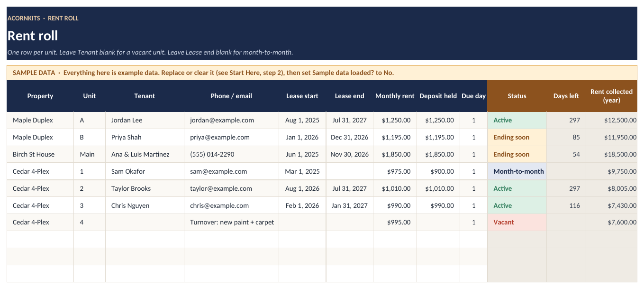The width and height of the screenshot is (644, 289).
Task: Select the 54 days left cell
Action: [x=566, y=154]
